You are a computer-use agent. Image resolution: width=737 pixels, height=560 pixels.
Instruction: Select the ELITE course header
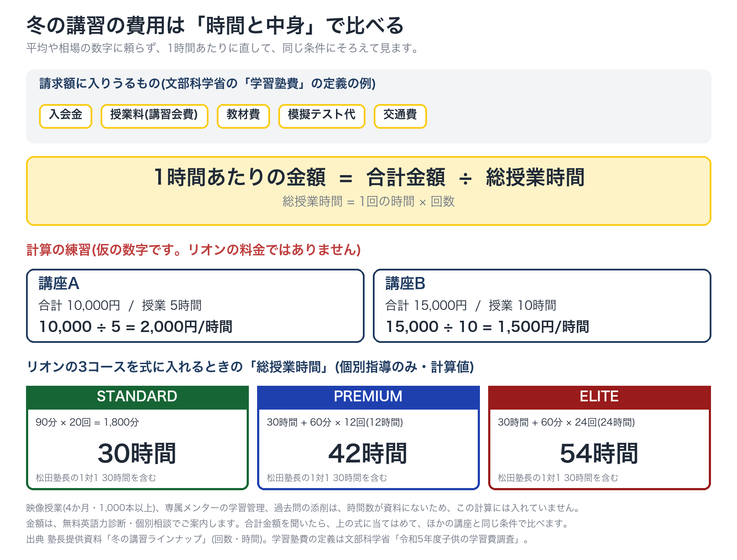(599, 397)
